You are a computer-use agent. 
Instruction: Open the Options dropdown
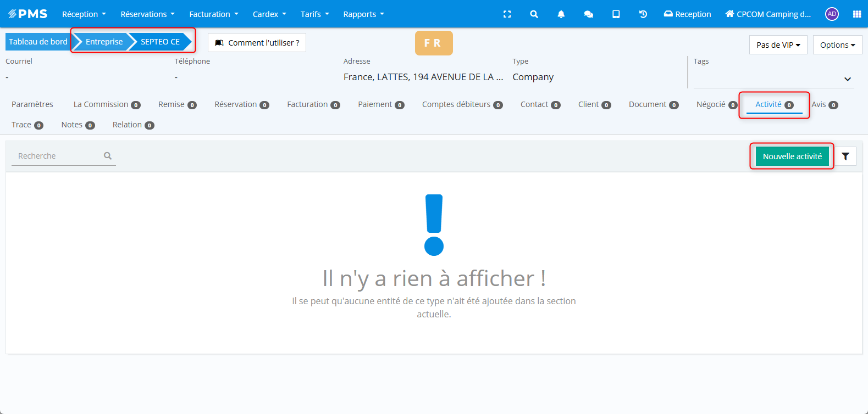pos(837,45)
